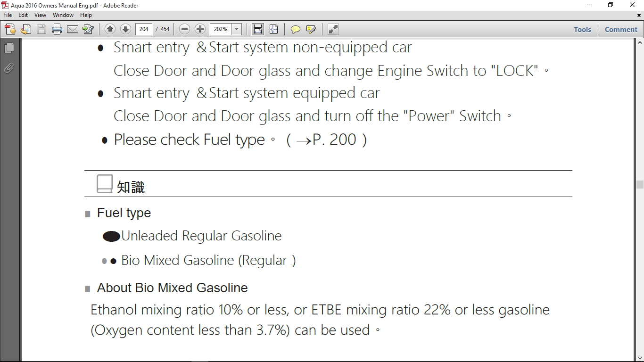
Task: Zoom in with plus button
Action: point(200,29)
